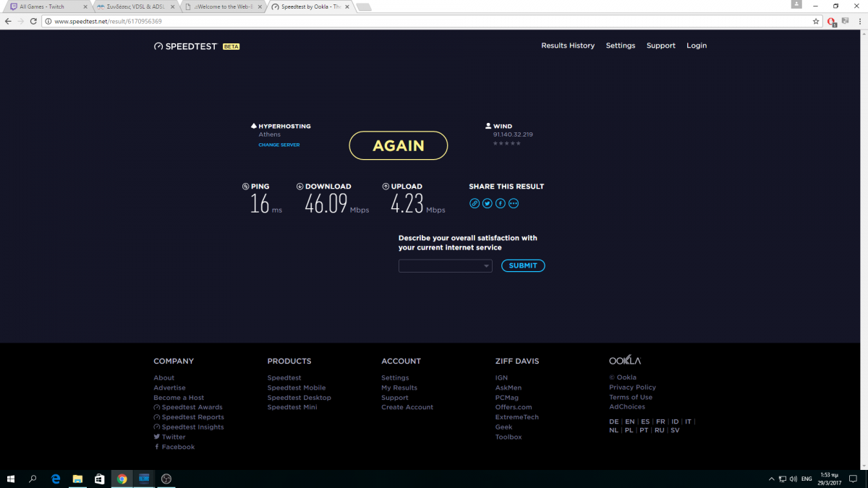868x488 pixels.
Task: Share the result on Twitter
Action: pyautogui.click(x=488, y=203)
